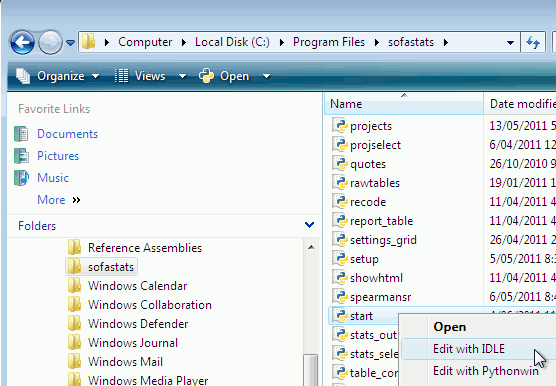Select Windows Defender folder in tree

point(128,324)
